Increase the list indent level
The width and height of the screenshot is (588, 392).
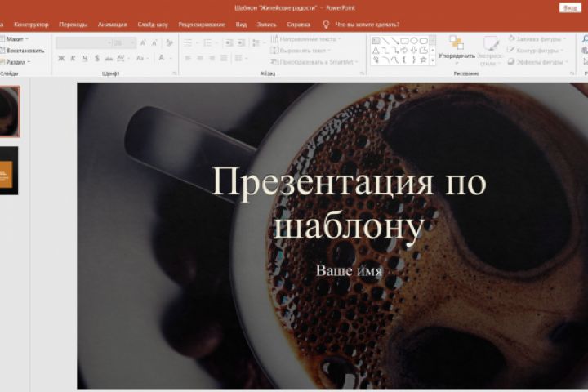(x=241, y=42)
